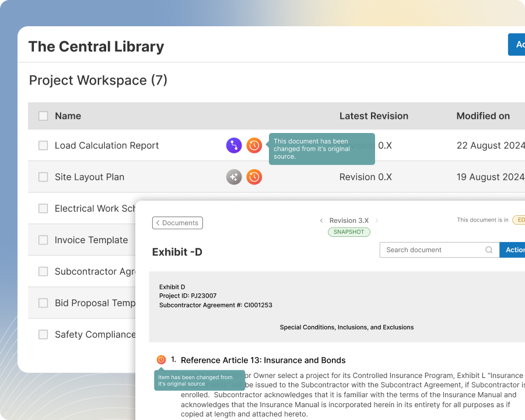Click the Modified on column header
Screen dimensions: 525x420
pos(483,116)
